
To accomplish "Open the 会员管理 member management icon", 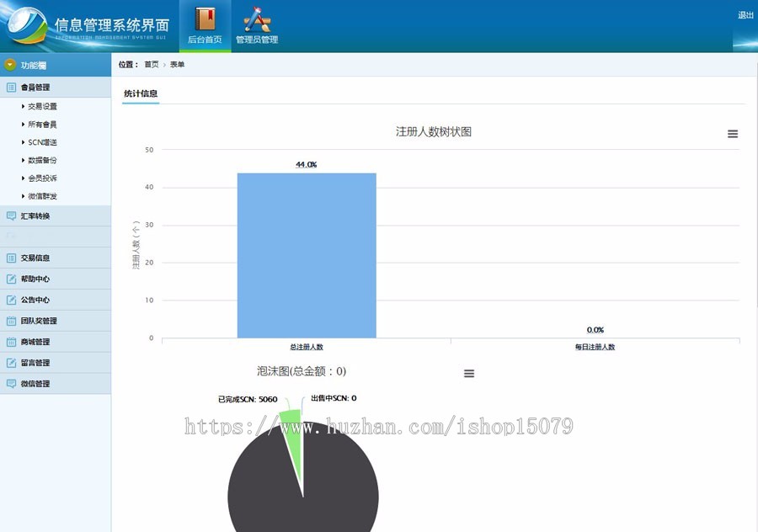I will [13, 87].
